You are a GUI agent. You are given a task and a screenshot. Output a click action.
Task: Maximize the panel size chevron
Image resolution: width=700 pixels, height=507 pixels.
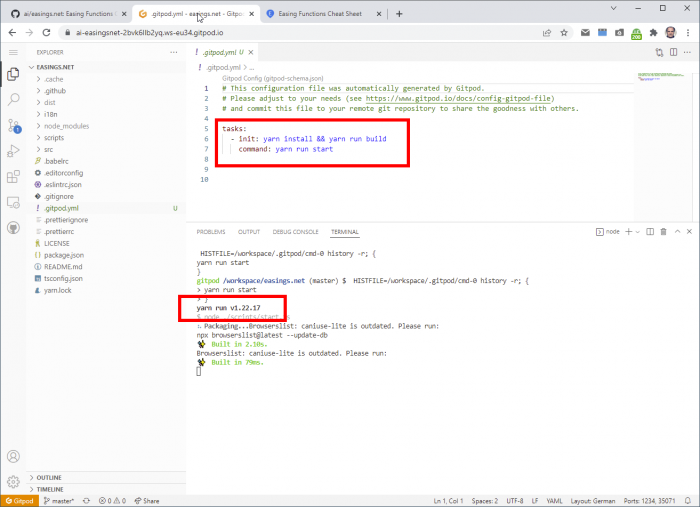677,232
